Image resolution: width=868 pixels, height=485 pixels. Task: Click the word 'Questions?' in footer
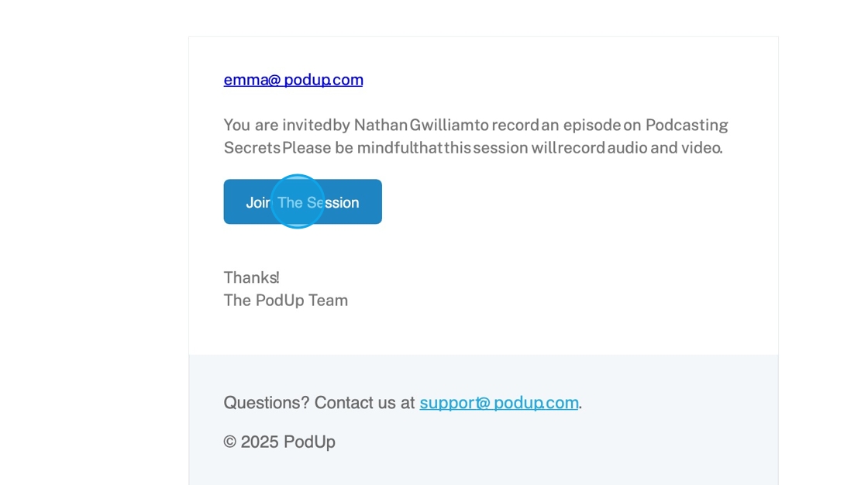(x=267, y=403)
